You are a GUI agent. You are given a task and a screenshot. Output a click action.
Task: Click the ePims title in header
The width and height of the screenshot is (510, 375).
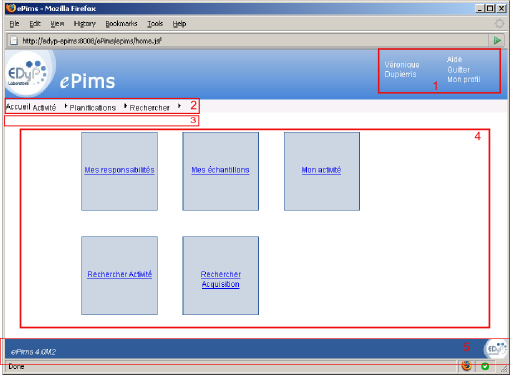click(x=87, y=81)
